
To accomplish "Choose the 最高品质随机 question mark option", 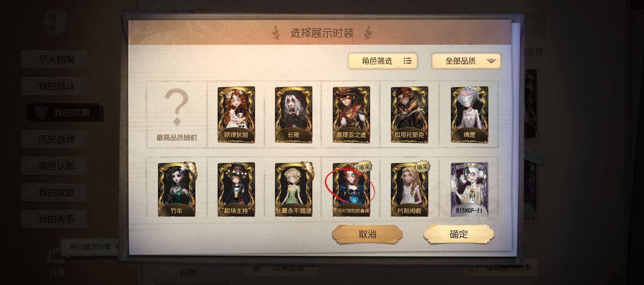I will [177, 115].
